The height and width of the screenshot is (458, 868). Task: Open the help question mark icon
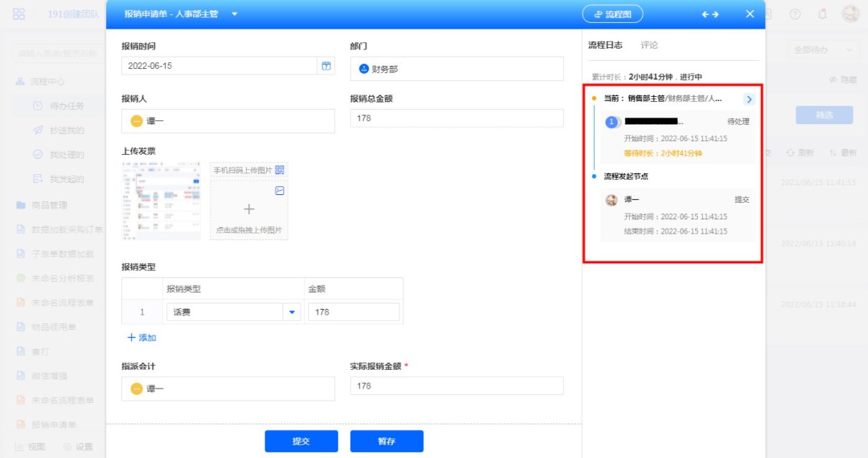[x=796, y=14]
